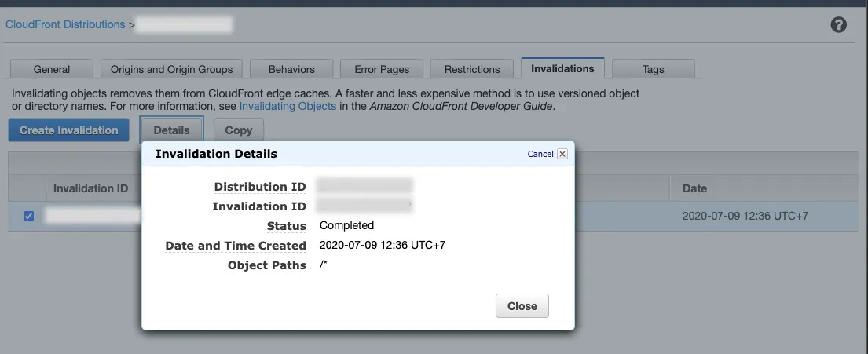Select the Invalidations tab
Viewport: 868px width, 354px height.
point(562,68)
